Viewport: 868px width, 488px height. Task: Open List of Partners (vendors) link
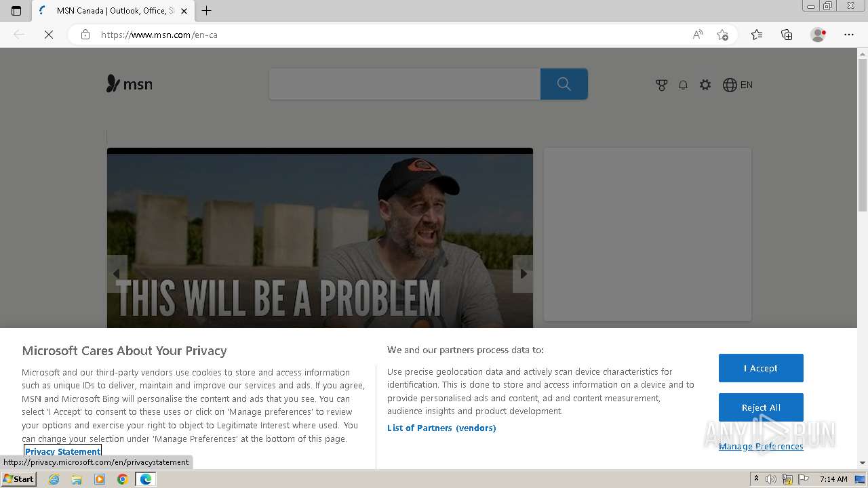[x=441, y=428]
